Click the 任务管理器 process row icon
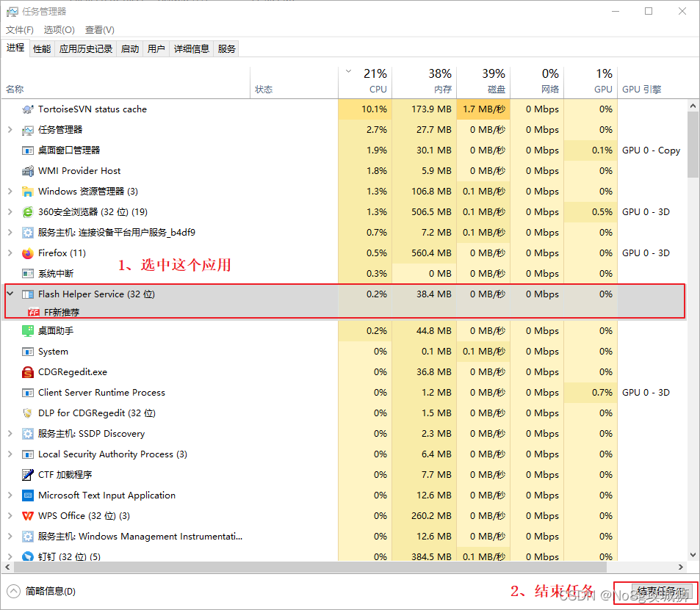This screenshot has height=610, width=700. [x=28, y=130]
